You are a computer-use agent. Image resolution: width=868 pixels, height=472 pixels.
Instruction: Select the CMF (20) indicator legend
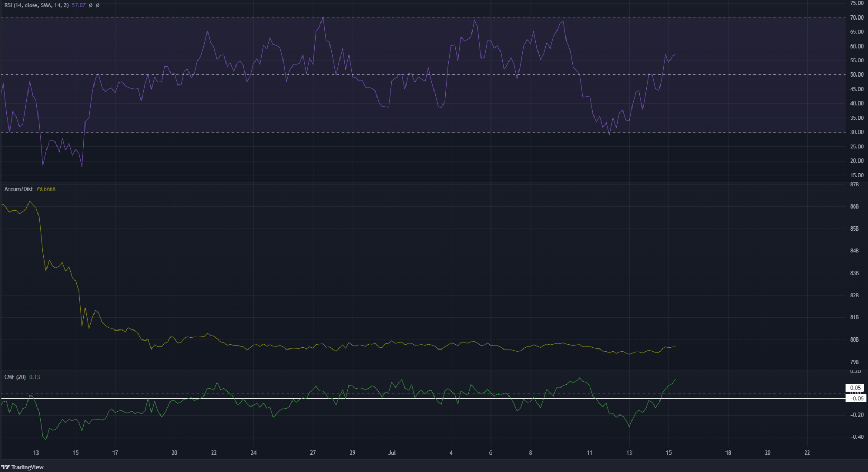tap(15, 377)
